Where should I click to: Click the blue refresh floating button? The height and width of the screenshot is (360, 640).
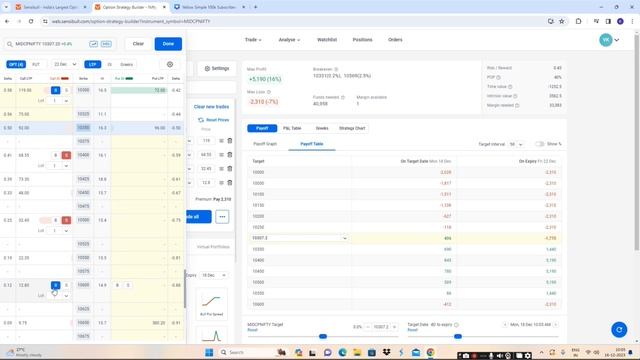619,329
